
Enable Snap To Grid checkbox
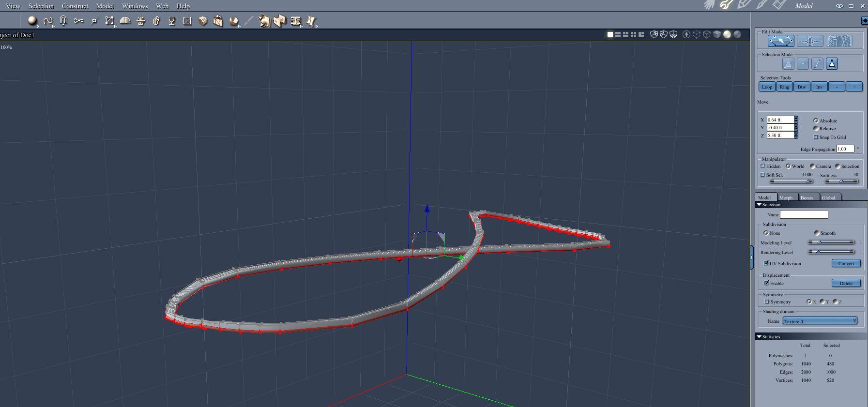point(816,137)
